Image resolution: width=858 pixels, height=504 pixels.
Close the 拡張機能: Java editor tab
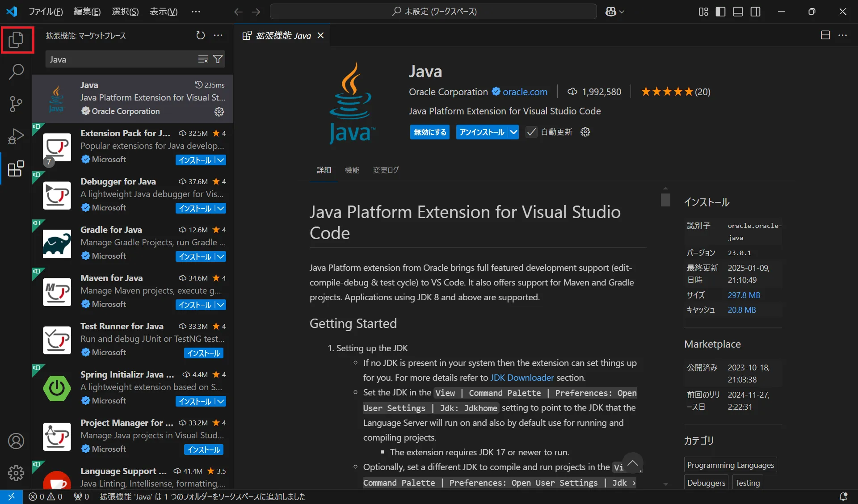320,35
